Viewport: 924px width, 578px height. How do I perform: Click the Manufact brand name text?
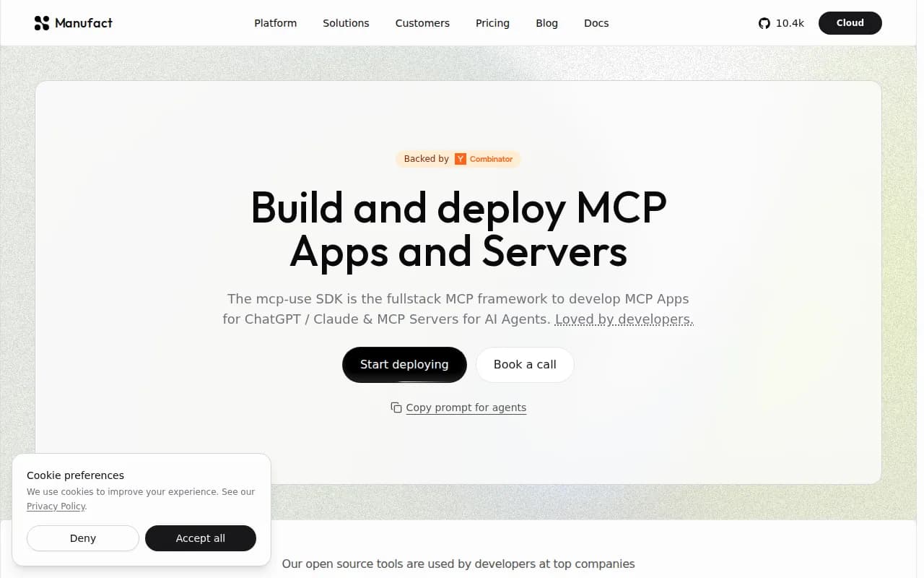(84, 23)
